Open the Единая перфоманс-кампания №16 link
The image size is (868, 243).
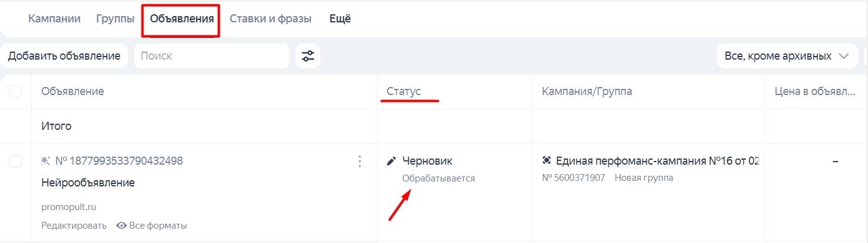click(x=658, y=161)
